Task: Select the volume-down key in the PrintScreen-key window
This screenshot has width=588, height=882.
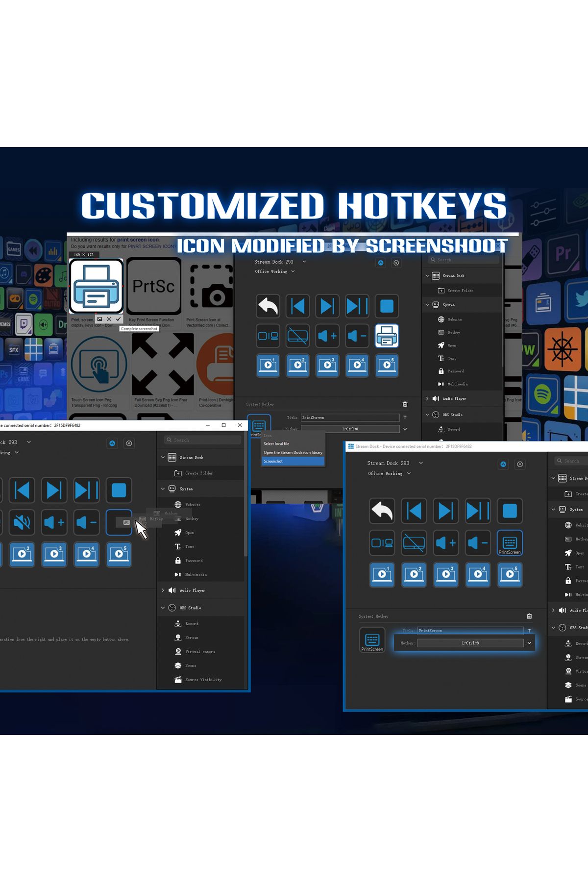Action: coord(478,543)
